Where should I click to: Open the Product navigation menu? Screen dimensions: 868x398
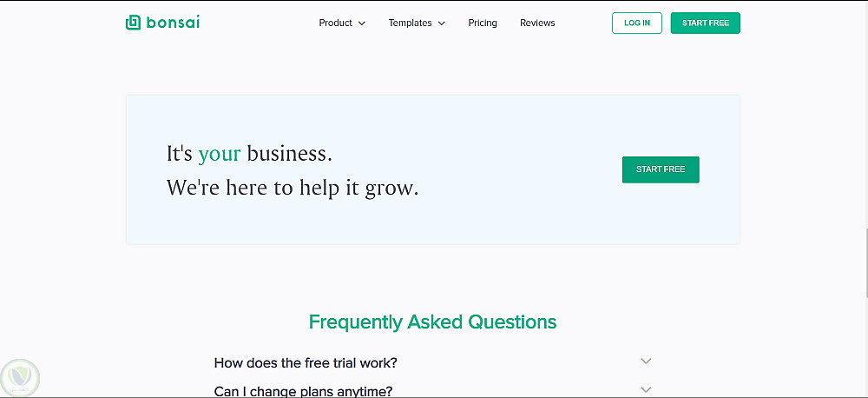click(x=341, y=23)
